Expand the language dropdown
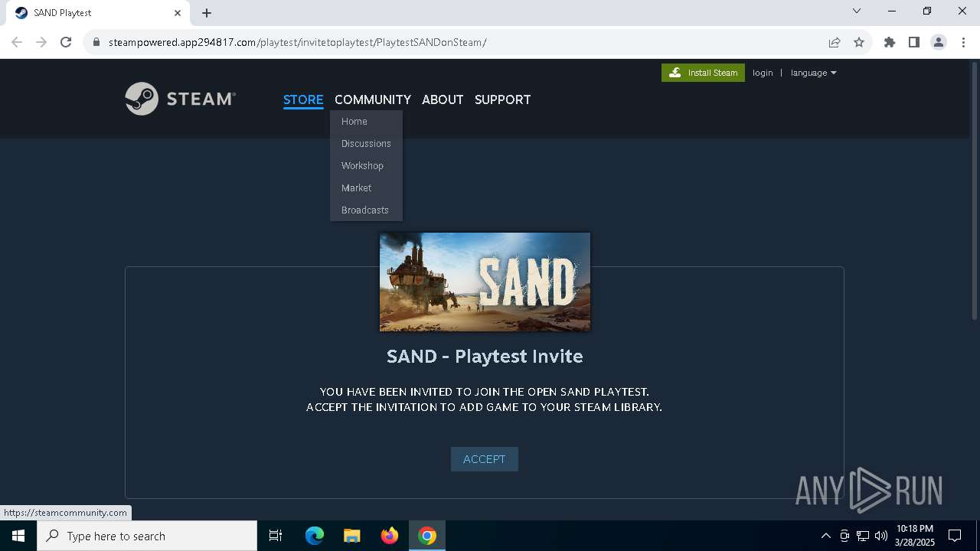The width and height of the screenshot is (980, 551). tap(813, 73)
